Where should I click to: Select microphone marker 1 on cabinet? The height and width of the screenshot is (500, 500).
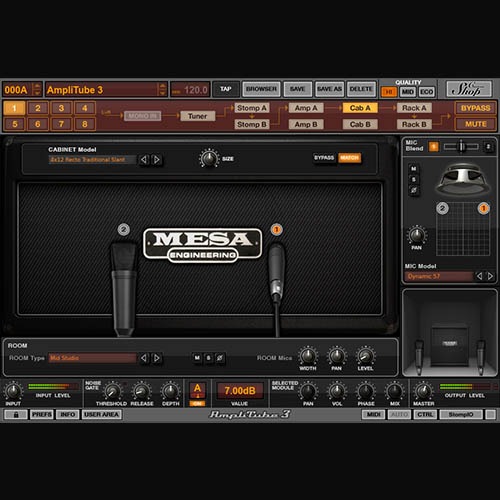click(276, 229)
